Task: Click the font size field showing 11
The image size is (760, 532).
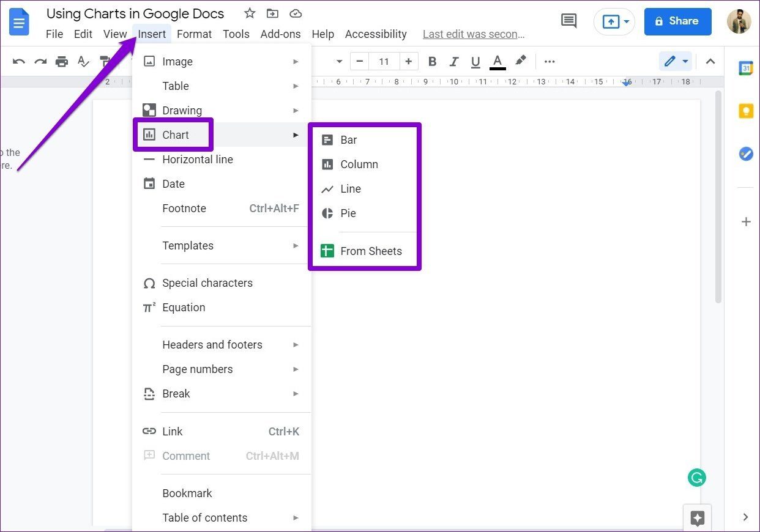Action: [384, 61]
